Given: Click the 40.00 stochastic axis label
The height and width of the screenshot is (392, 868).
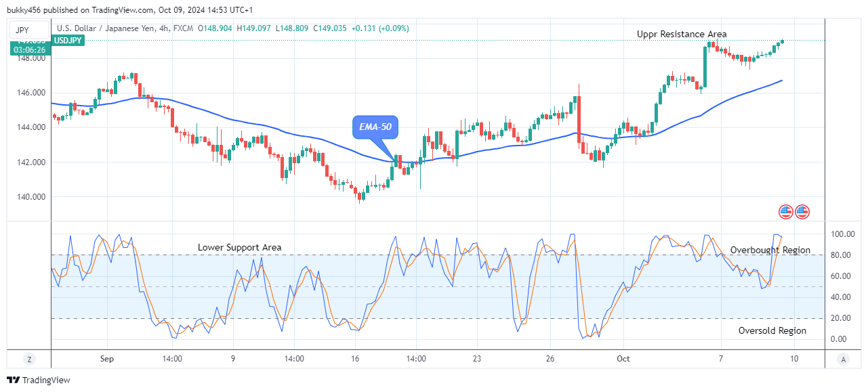Looking at the screenshot, I should point(842,297).
